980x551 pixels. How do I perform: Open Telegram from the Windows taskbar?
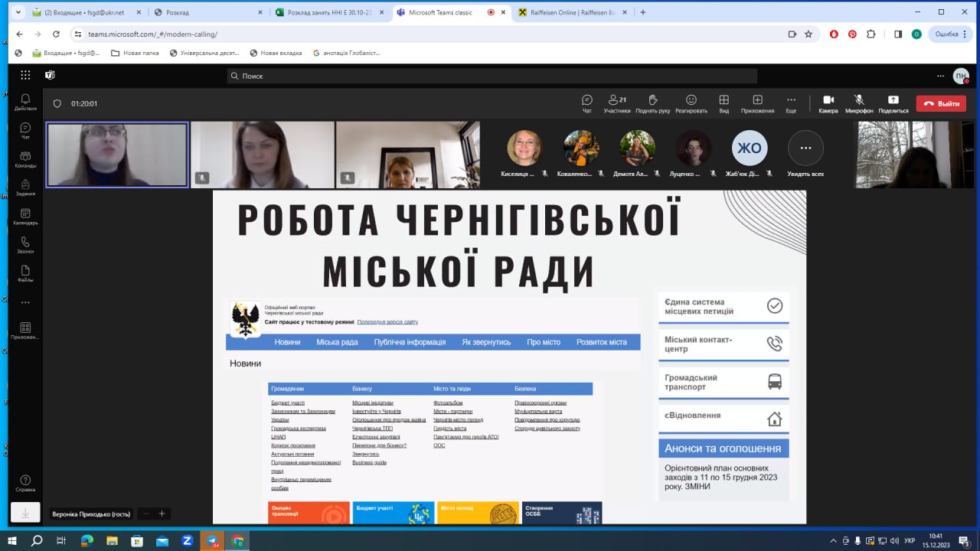pos(212,540)
